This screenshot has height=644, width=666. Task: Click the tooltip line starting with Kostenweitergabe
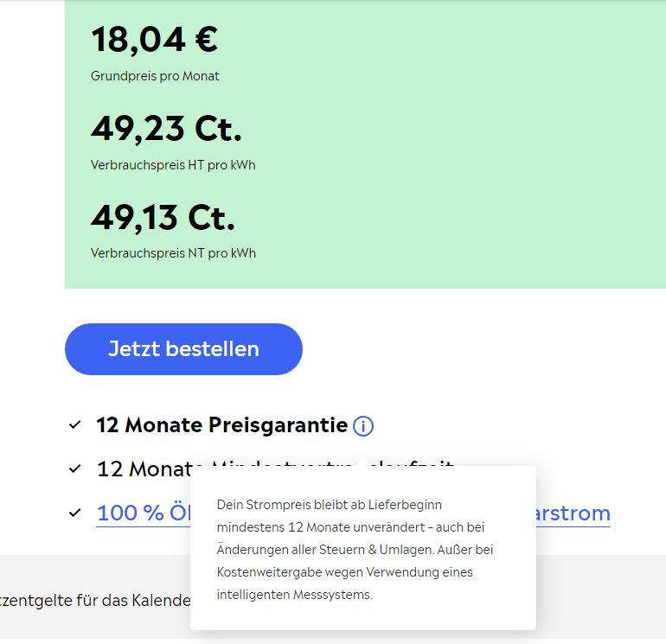pos(344,571)
